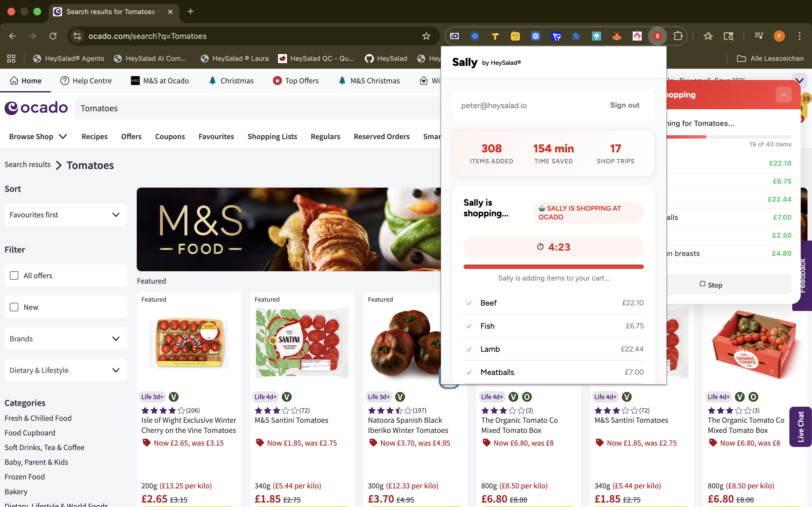Check the New products filter

pos(14,307)
